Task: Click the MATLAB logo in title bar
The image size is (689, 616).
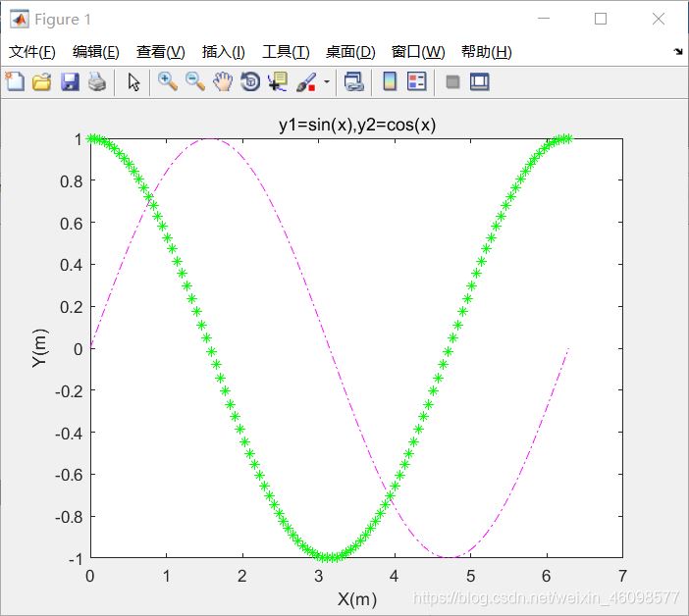Action: (x=20, y=19)
